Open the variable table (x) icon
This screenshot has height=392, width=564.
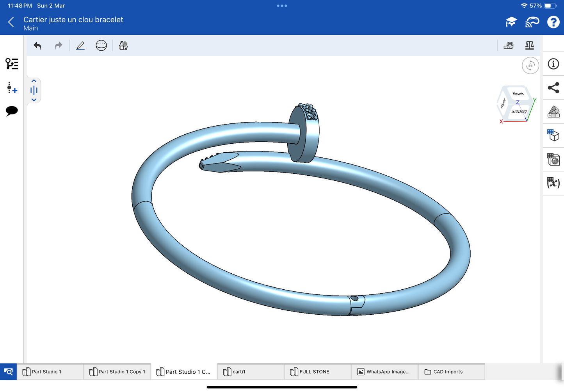click(553, 183)
